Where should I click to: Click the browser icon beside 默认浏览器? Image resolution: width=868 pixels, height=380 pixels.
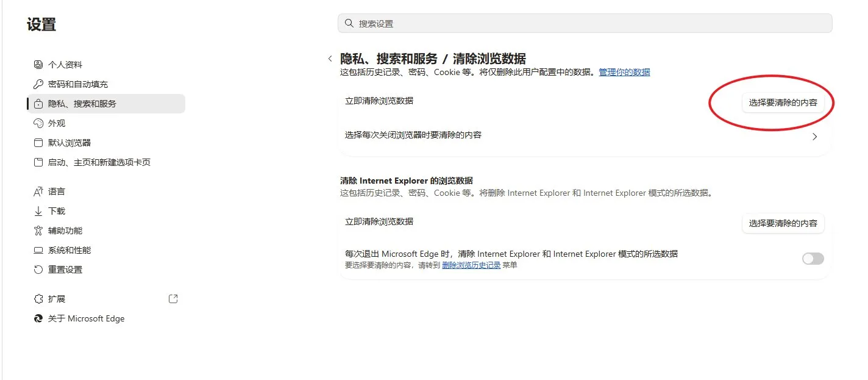click(x=38, y=143)
